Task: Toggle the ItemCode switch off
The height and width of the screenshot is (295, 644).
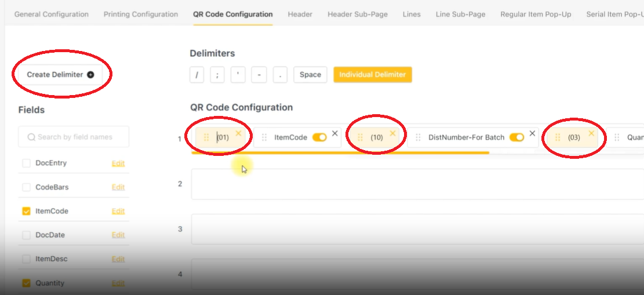Action: 319,137
